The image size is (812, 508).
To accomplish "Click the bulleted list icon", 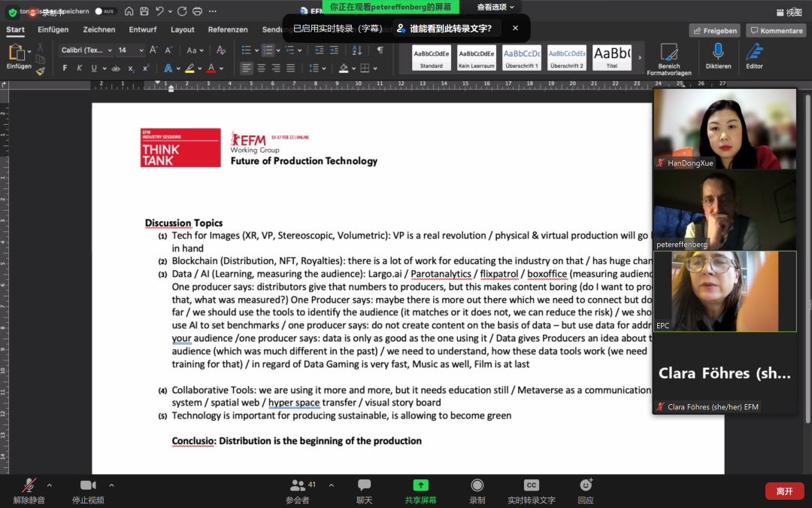I will click(246, 50).
